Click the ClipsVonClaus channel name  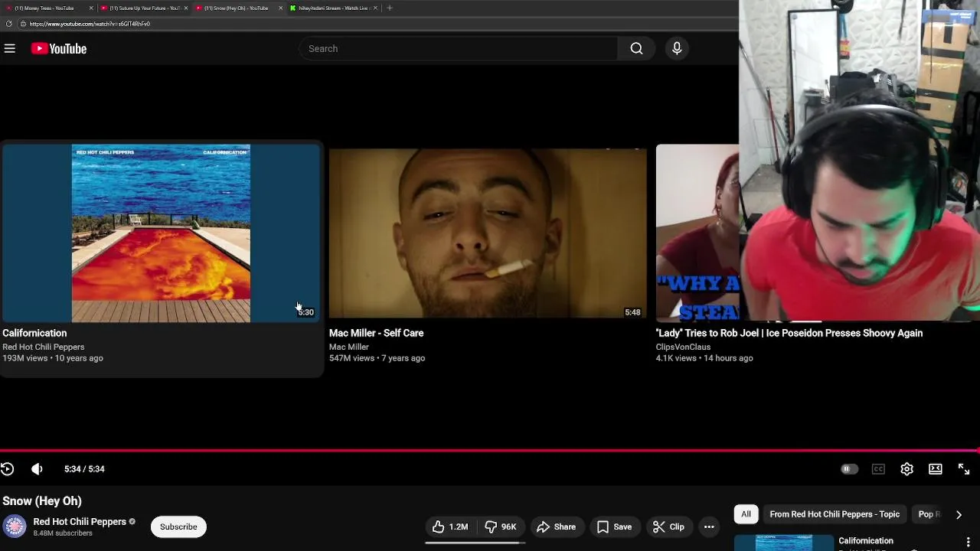tap(683, 347)
